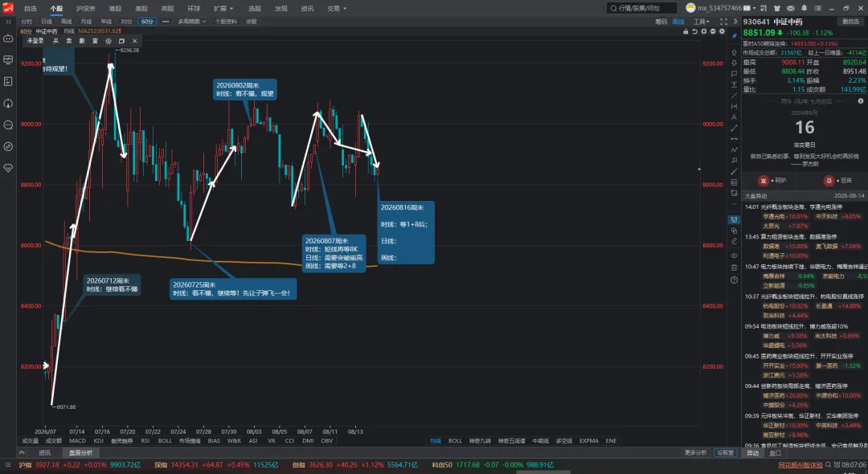Open chart settings gear icon
Screen dimensions: 868x474
click(x=722, y=31)
